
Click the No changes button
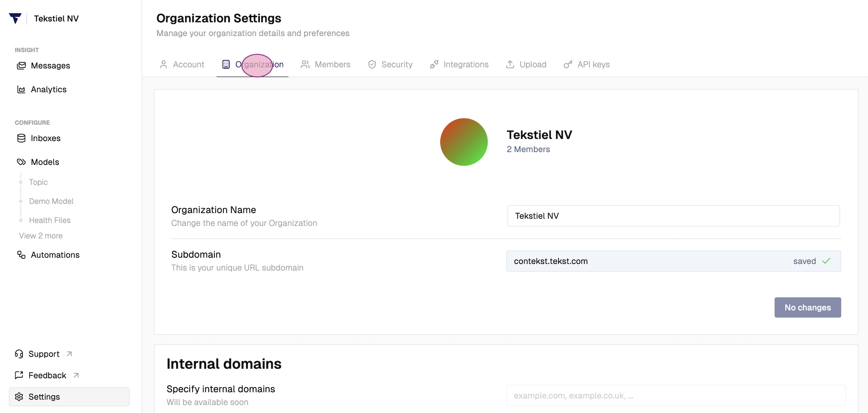coord(807,308)
